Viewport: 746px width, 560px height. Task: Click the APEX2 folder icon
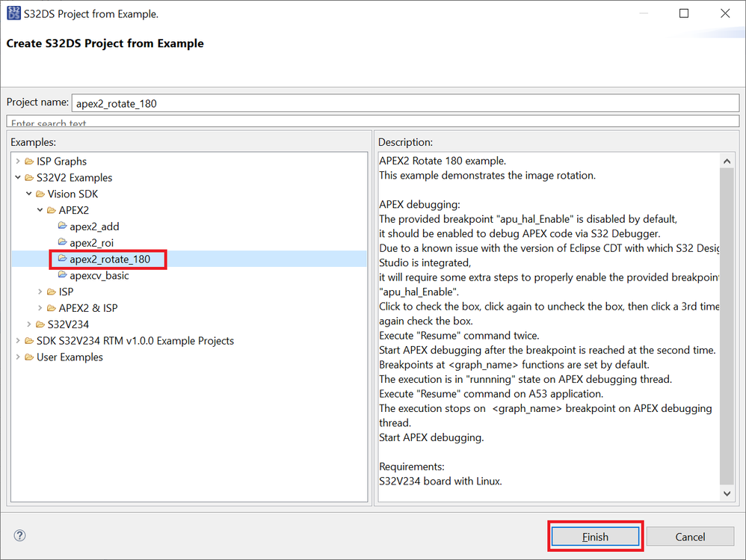click(x=52, y=210)
